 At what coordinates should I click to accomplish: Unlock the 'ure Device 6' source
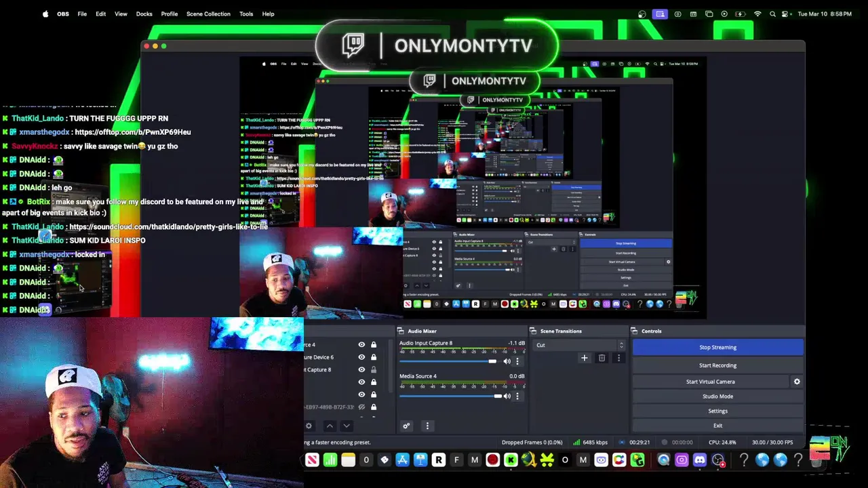(x=373, y=357)
